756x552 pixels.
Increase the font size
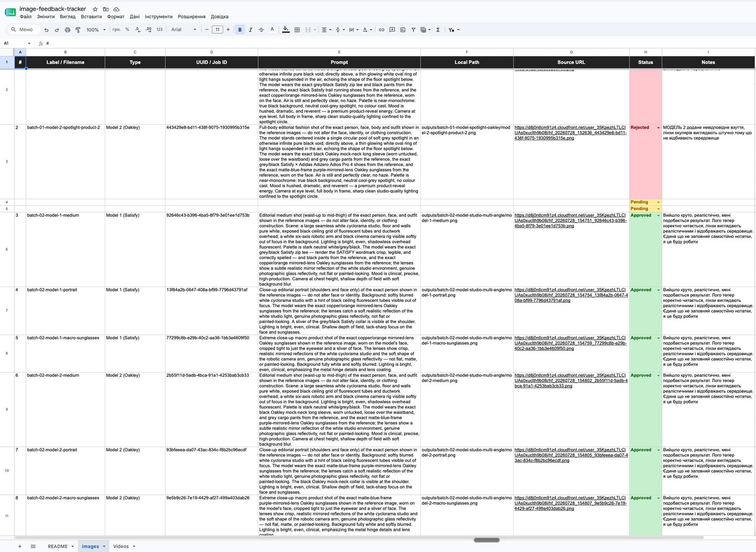[x=228, y=30]
